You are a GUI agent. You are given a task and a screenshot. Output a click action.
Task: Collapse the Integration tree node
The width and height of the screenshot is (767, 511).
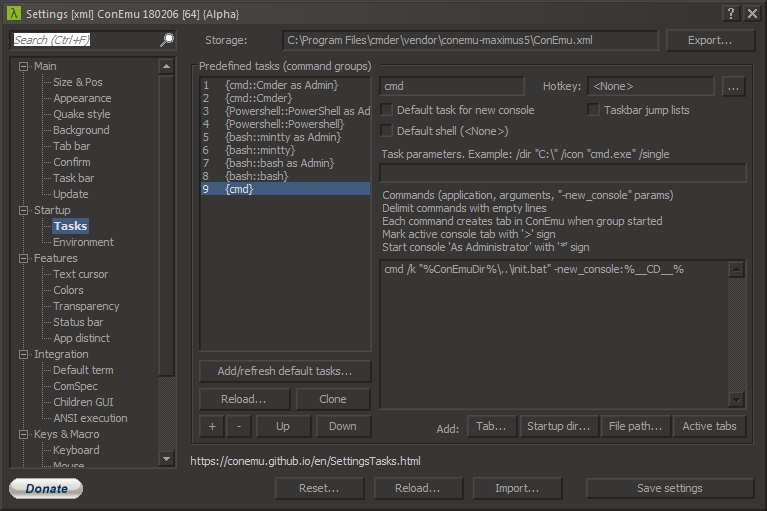(23, 355)
